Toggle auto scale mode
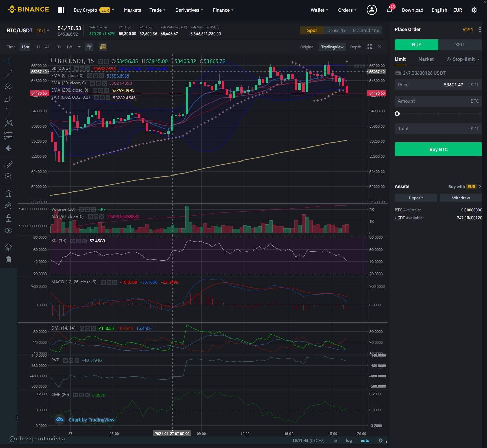 click(365, 440)
